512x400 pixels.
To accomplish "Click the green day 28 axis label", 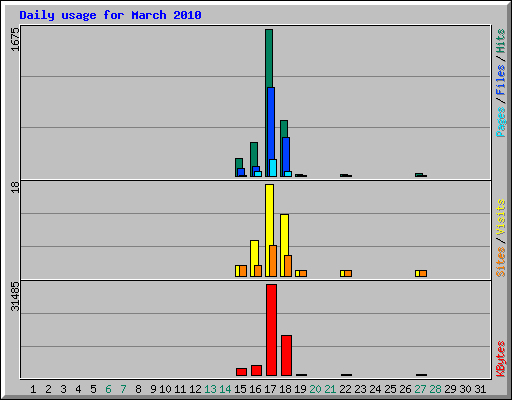I will 435,389.
